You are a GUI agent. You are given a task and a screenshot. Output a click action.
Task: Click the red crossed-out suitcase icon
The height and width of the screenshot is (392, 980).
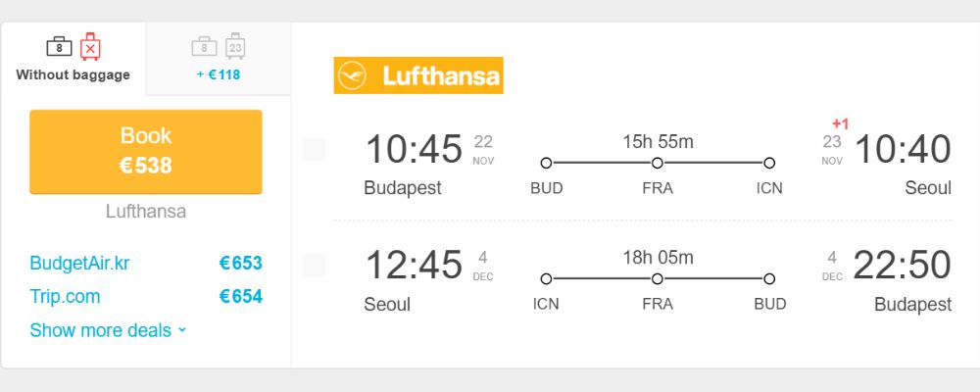click(90, 46)
